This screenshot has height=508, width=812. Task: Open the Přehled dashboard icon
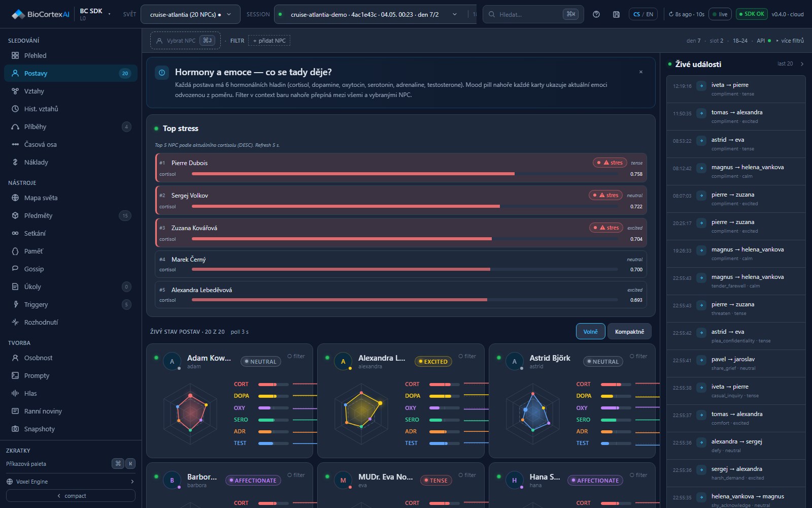pyautogui.click(x=15, y=55)
